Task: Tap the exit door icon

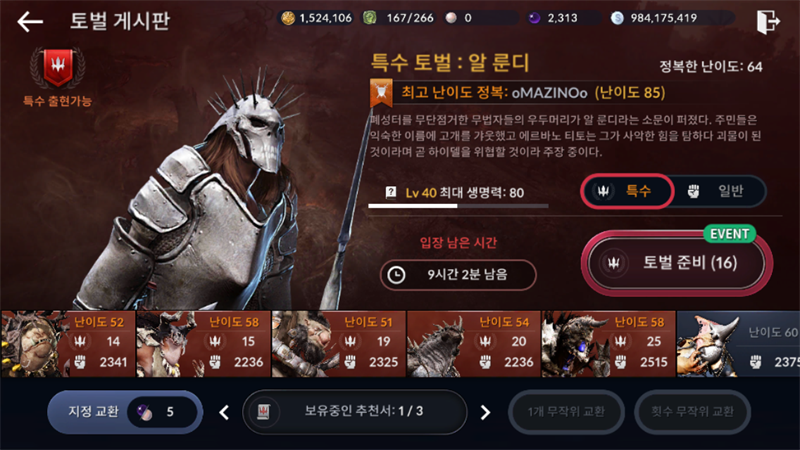Action: [x=768, y=21]
